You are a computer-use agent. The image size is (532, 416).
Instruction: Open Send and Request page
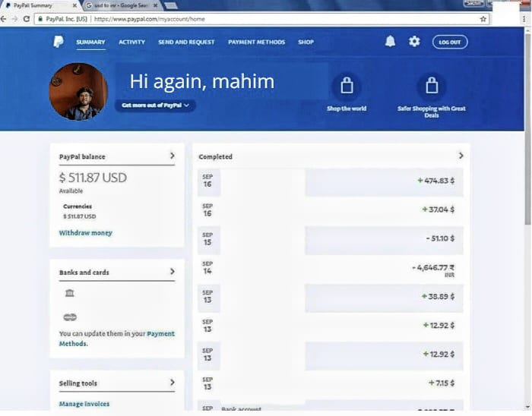click(x=186, y=42)
